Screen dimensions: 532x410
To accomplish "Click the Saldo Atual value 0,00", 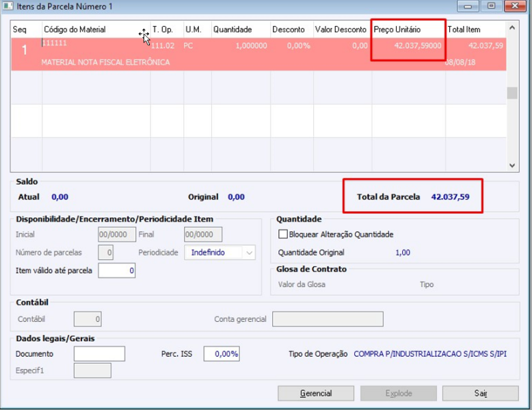I will coord(59,197).
